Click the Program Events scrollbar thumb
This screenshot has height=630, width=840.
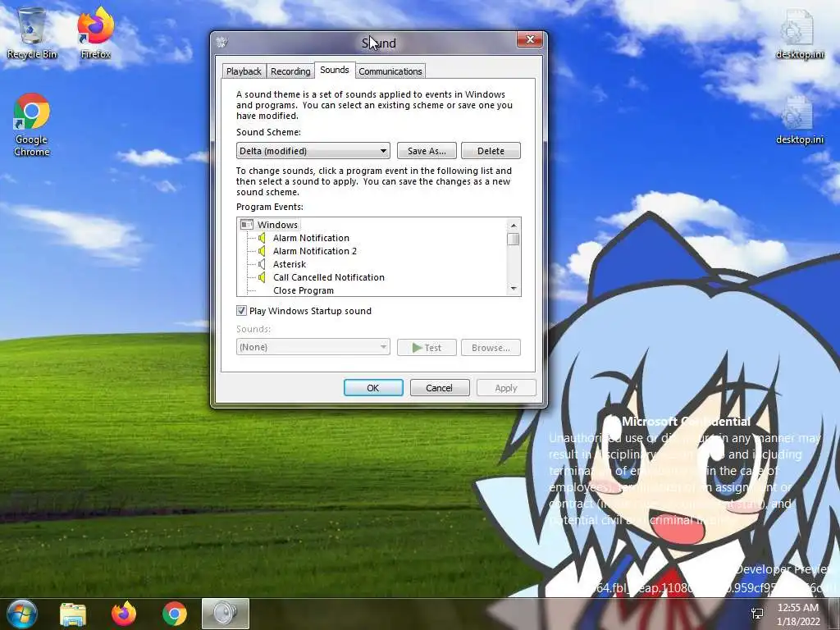tap(514, 239)
